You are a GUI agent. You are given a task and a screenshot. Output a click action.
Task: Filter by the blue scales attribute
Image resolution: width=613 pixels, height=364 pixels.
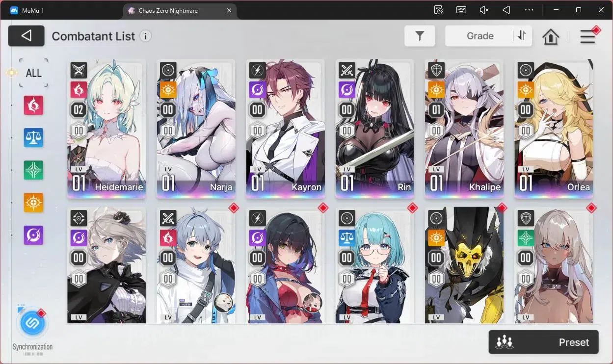click(x=33, y=138)
